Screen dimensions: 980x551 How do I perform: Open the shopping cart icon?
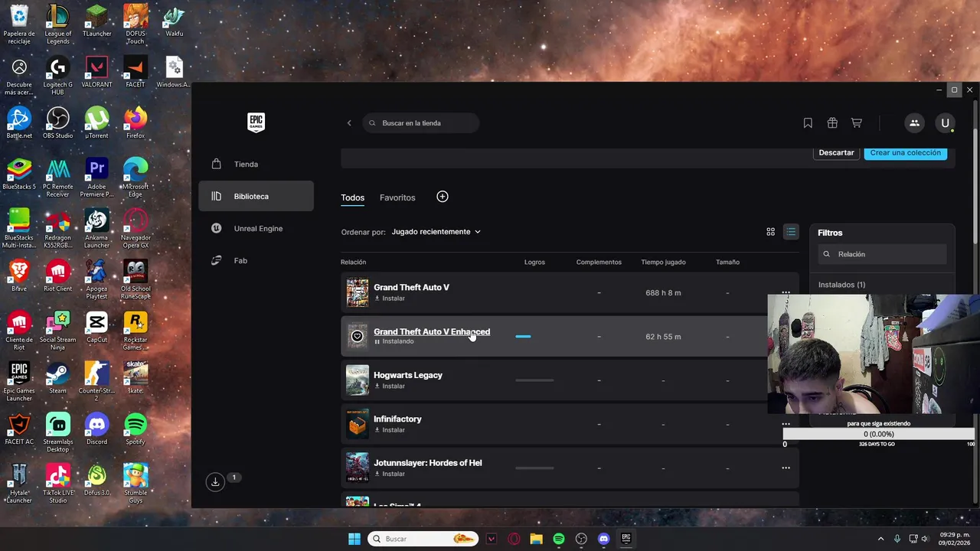tap(857, 123)
